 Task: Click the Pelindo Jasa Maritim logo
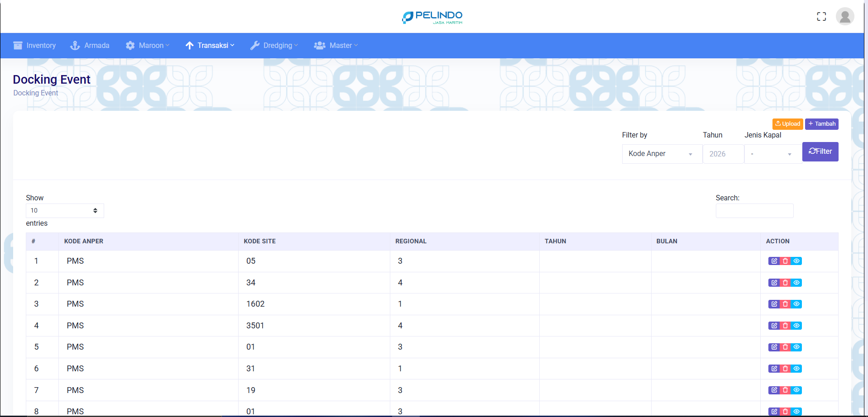[x=432, y=17]
